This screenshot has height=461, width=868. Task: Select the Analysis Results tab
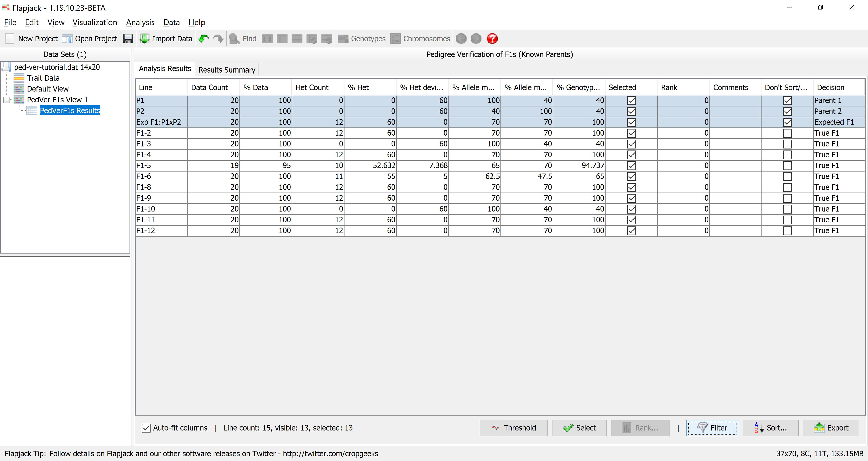(x=165, y=68)
